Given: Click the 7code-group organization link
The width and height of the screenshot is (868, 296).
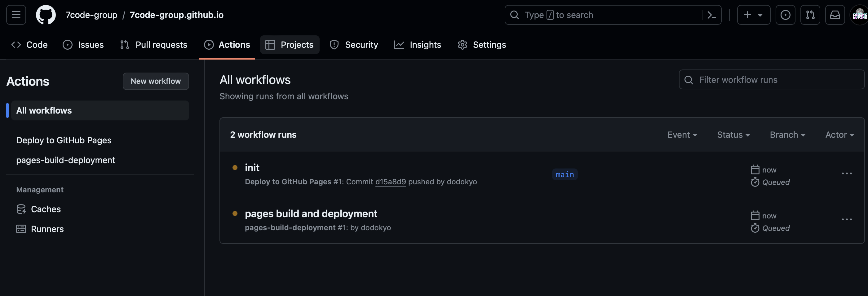Looking at the screenshot, I should pos(91,15).
